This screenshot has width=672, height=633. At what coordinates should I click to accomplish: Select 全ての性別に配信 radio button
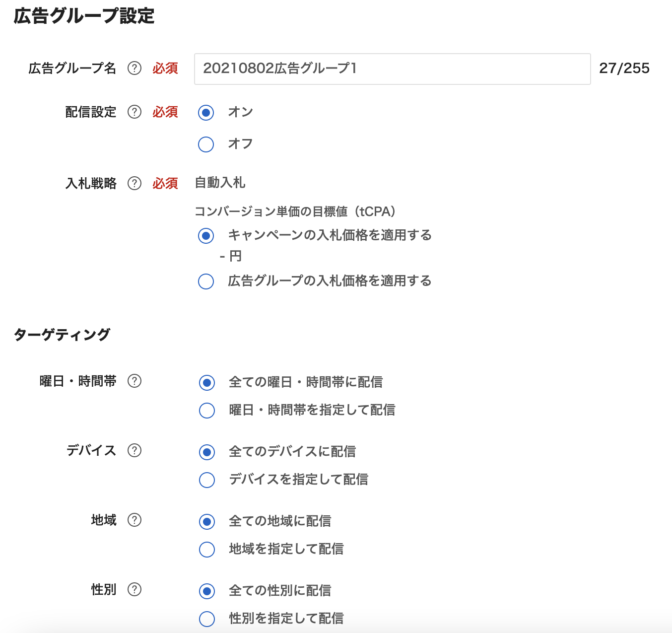pos(207,591)
